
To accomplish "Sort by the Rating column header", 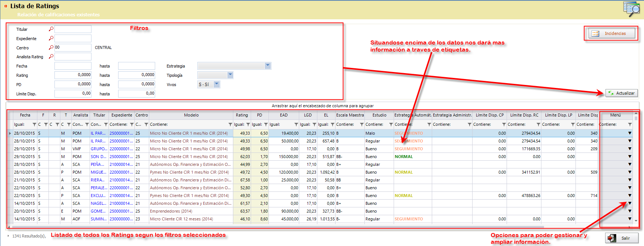I will coord(242,115).
